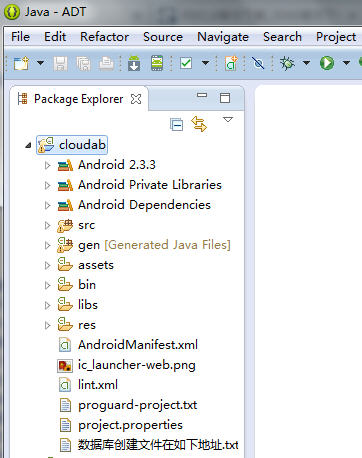Open the Run dropdown arrow
The width and height of the screenshot is (362, 458).
coord(346,63)
